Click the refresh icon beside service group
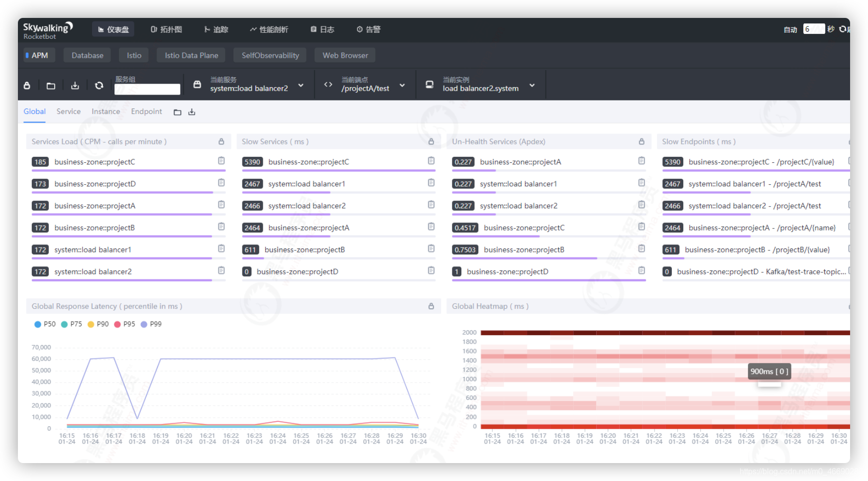 [99, 86]
